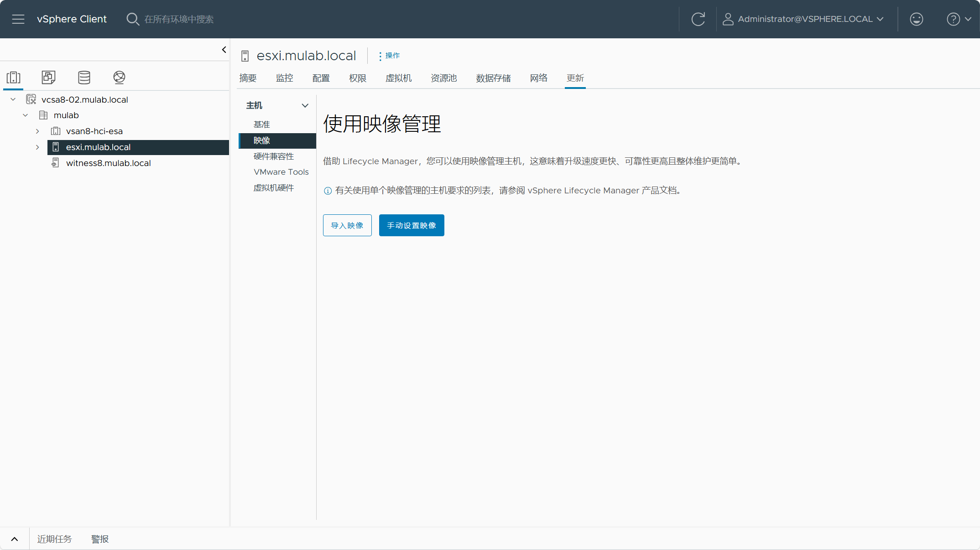
Task: Expand the bottom tasks panel arrow
Action: click(x=15, y=539)
